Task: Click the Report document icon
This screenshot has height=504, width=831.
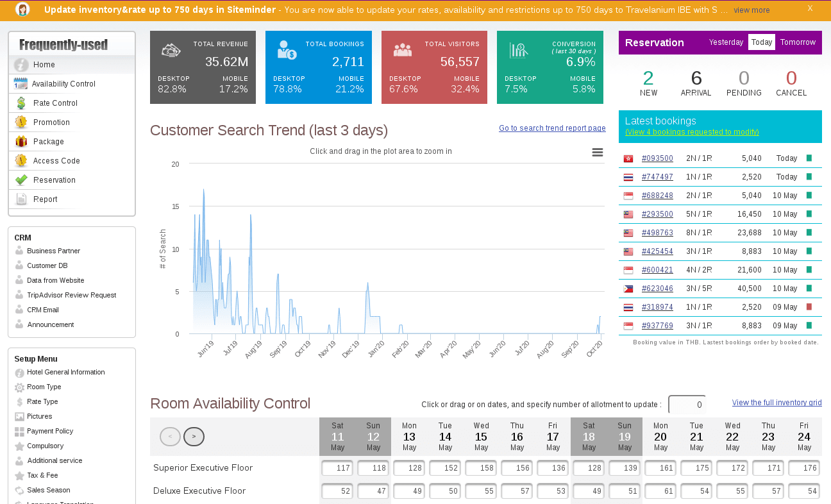Action: pyautogui.click(x=21, y=199)
